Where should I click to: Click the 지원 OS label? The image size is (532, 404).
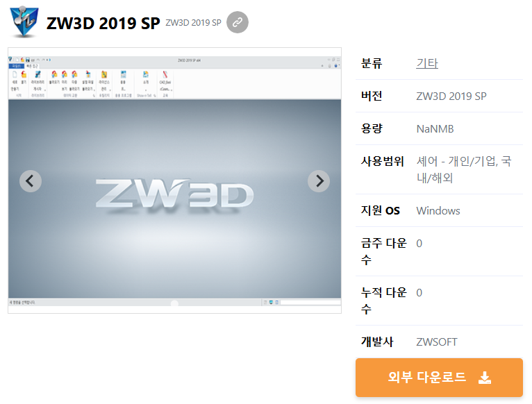(x=381, y=210)
